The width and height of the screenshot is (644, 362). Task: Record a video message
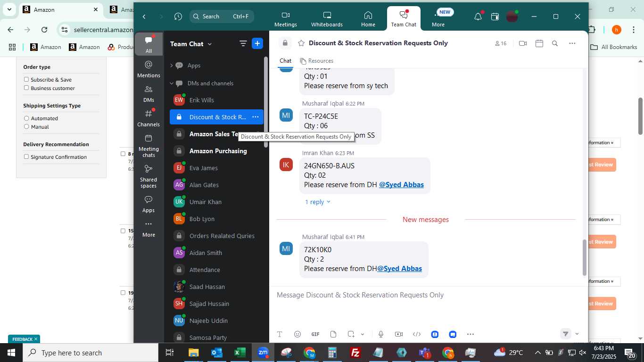click(x=399, y=334)
